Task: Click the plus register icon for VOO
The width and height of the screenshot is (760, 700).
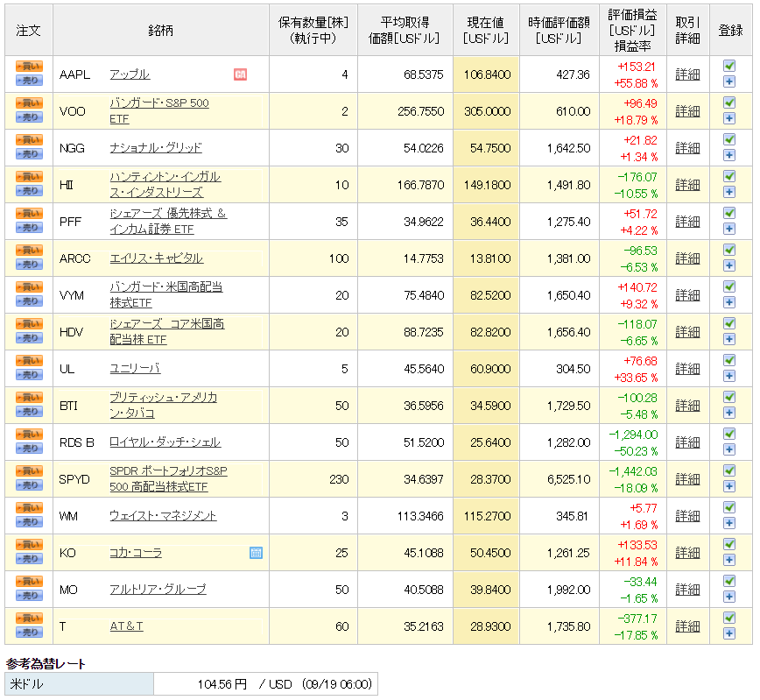Action: pos(729,118)
